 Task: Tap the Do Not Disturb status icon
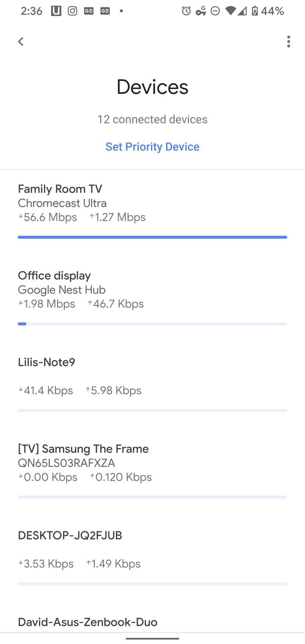pyautogui.click(x=215, y=11)
